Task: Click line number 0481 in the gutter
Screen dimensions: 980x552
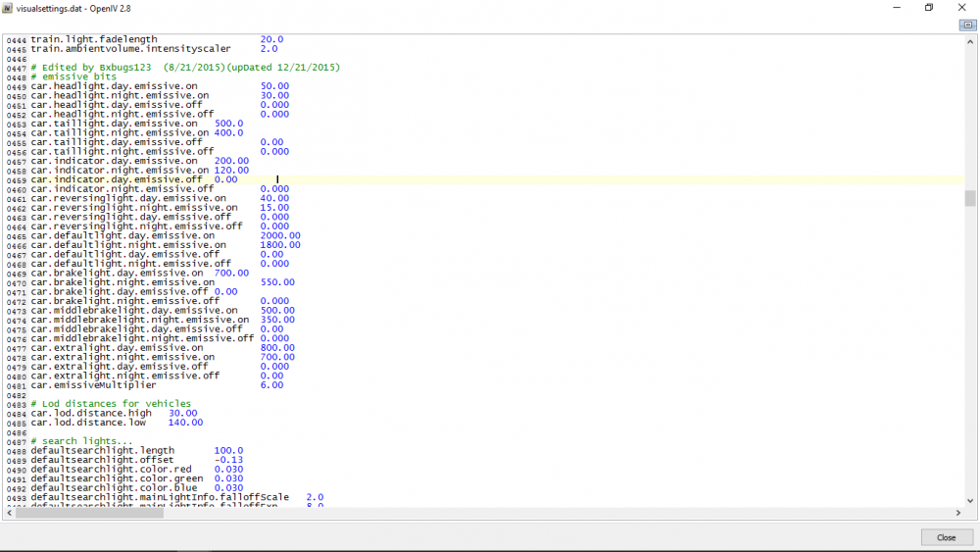Action: point(17,385)
